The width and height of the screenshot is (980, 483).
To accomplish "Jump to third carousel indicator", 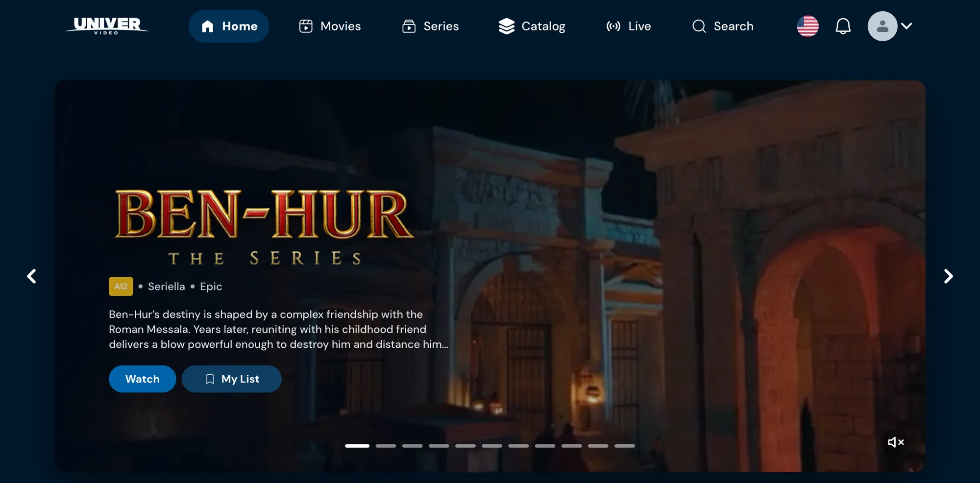I will 413,446.
